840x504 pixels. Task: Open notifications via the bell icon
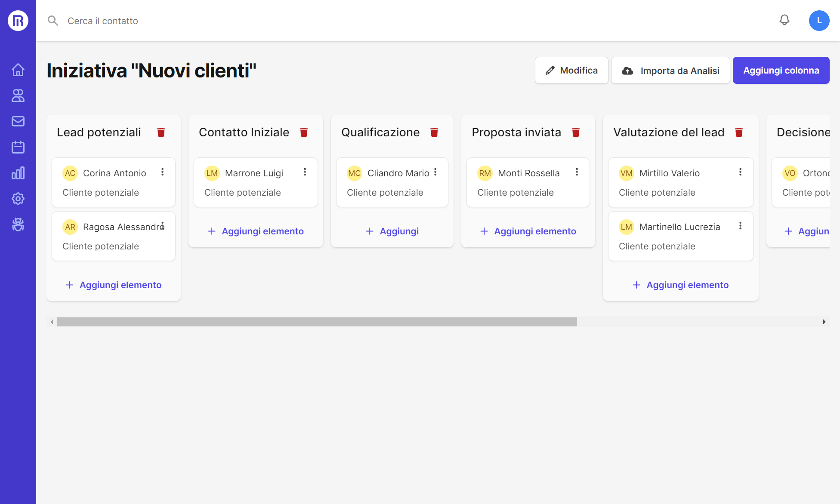(784, 20)
